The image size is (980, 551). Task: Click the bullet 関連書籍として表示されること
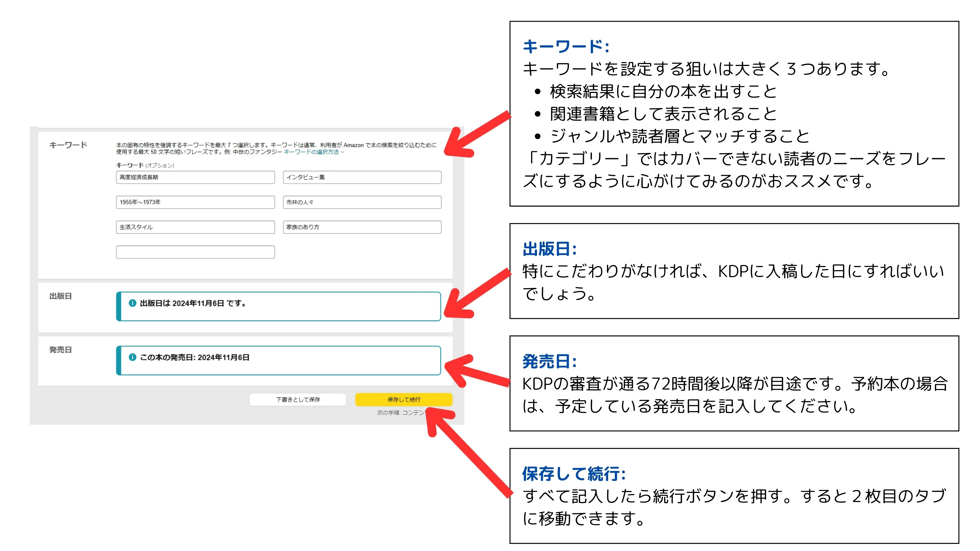pos(663,114)
